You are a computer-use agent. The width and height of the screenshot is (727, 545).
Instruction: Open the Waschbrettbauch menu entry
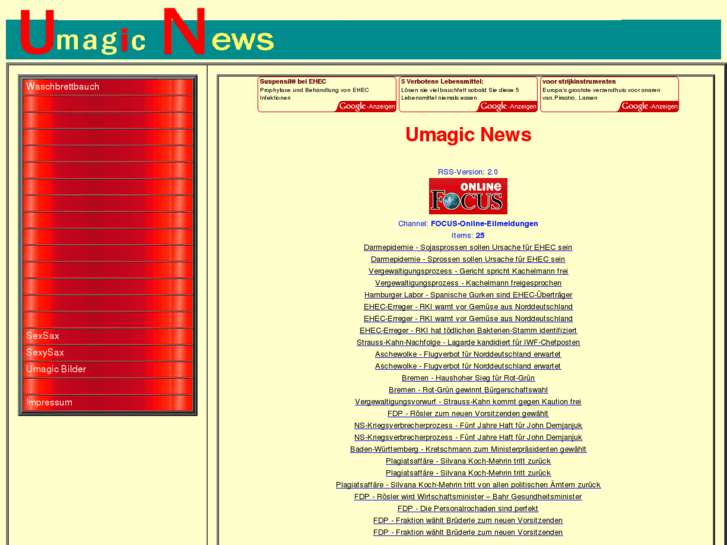click(x=108, y=87)
